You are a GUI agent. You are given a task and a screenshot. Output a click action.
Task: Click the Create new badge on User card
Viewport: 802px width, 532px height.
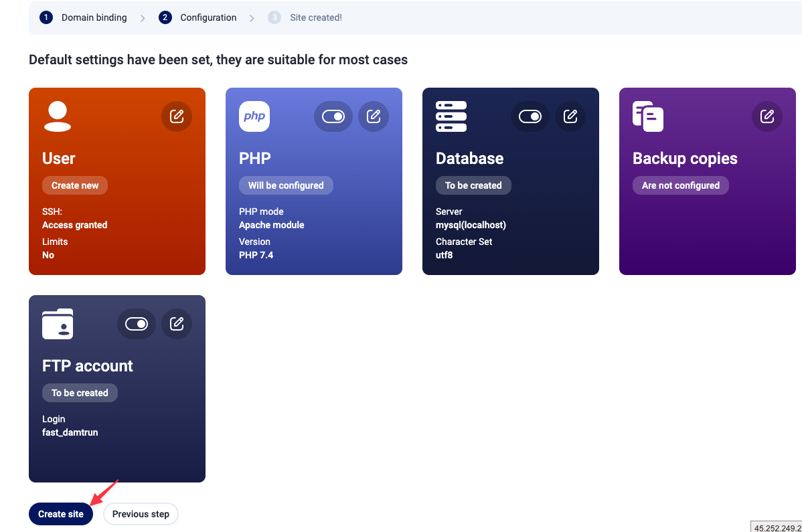tap(75, 185)
